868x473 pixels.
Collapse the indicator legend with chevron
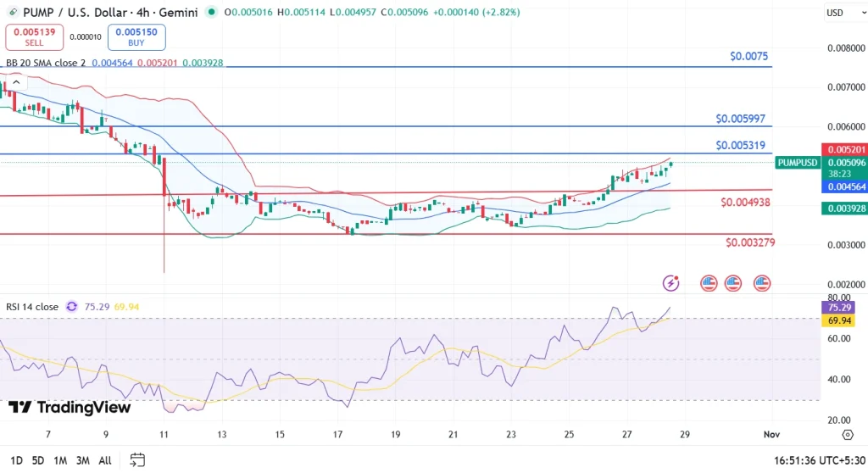point(15,81)
